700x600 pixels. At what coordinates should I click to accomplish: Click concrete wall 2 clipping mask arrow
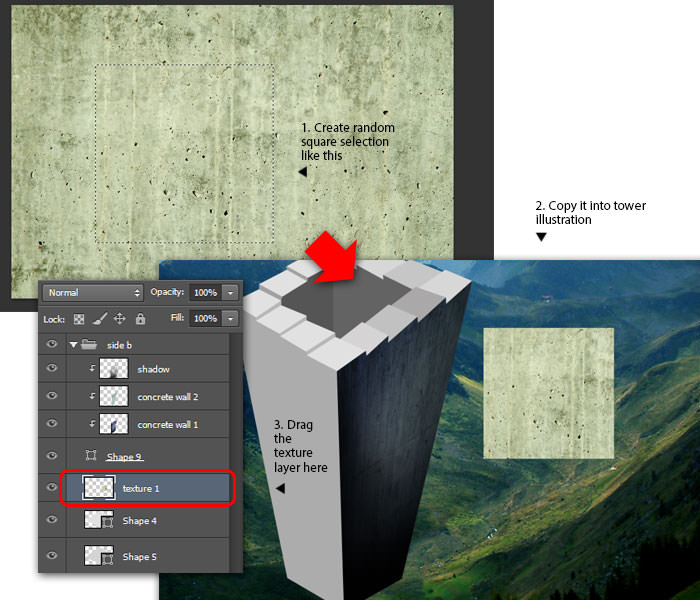click(x=92, y=396)
